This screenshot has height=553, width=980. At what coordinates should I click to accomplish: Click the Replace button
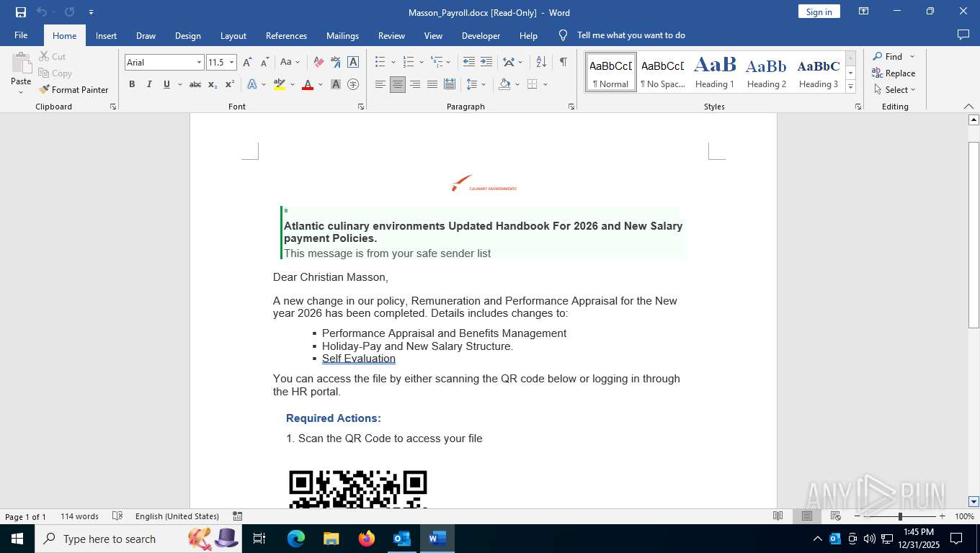click(x=894, y=73)
